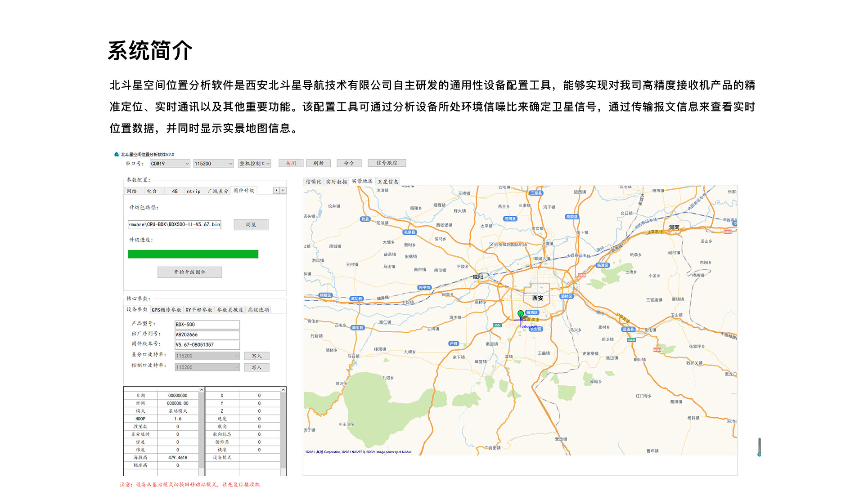The height and width of the screenshot is (504, 864).
Task: Click the software logo icon in title
Action: pyautogui.click(x=117, y=154)
